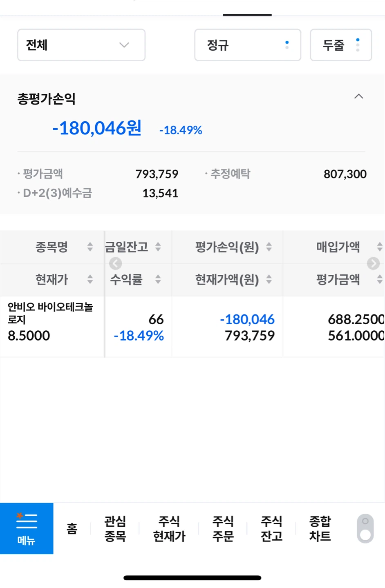Sort by 현재가액(원) column arrows
Viewport: 385px width, 588px height.
[x=269, y=279]
